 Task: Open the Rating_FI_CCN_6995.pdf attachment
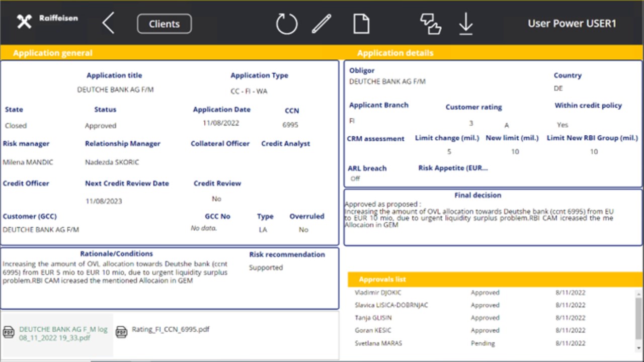coord(171,329)
